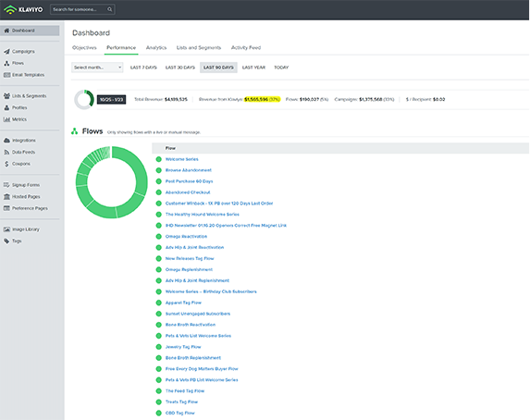Viewport: 530px width, 420px height.
Task: Click the Profiles person icon
Action: pyautogui.click(x=6, y=107)
